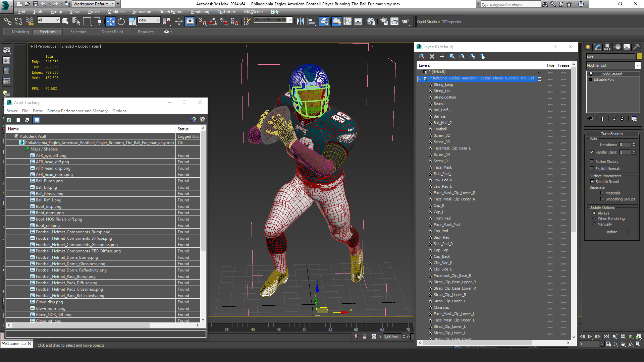Click the Status column header in Asset Tracking

(188, 129)
